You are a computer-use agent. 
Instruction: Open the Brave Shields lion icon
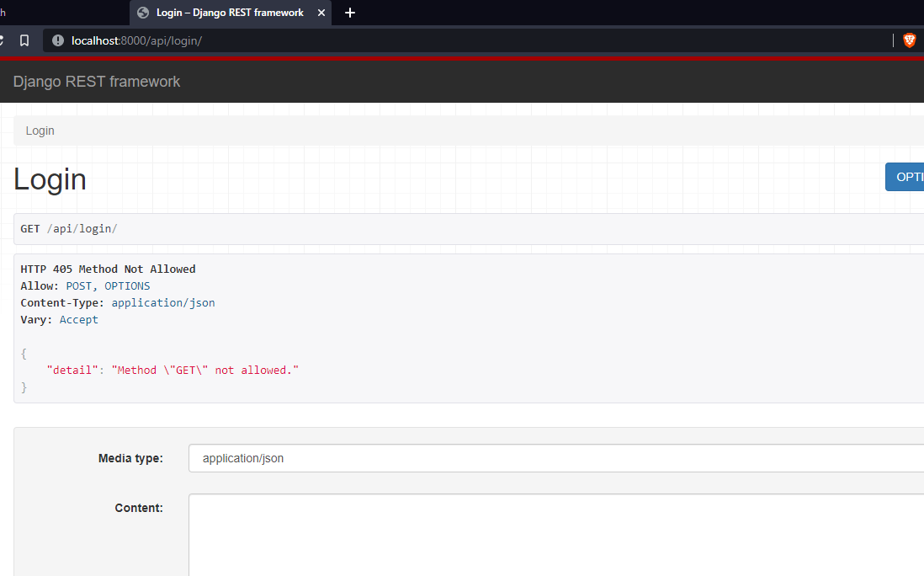pos(909,40)
